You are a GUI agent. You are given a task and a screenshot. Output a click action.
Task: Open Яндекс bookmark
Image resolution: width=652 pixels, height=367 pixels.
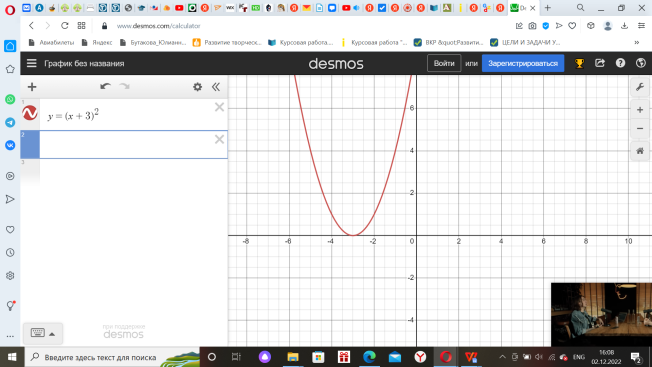click(97, 42)
